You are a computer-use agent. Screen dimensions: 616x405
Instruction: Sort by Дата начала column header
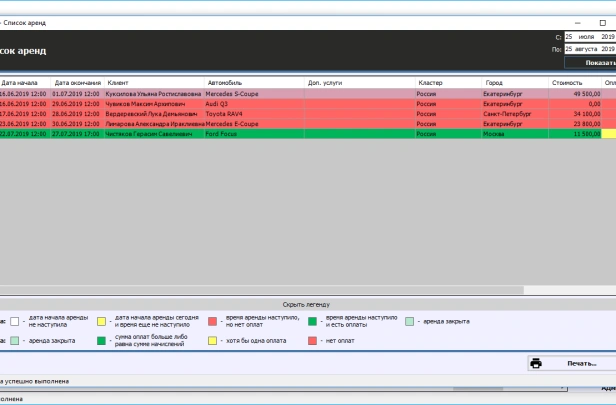[x=22, y=82]
